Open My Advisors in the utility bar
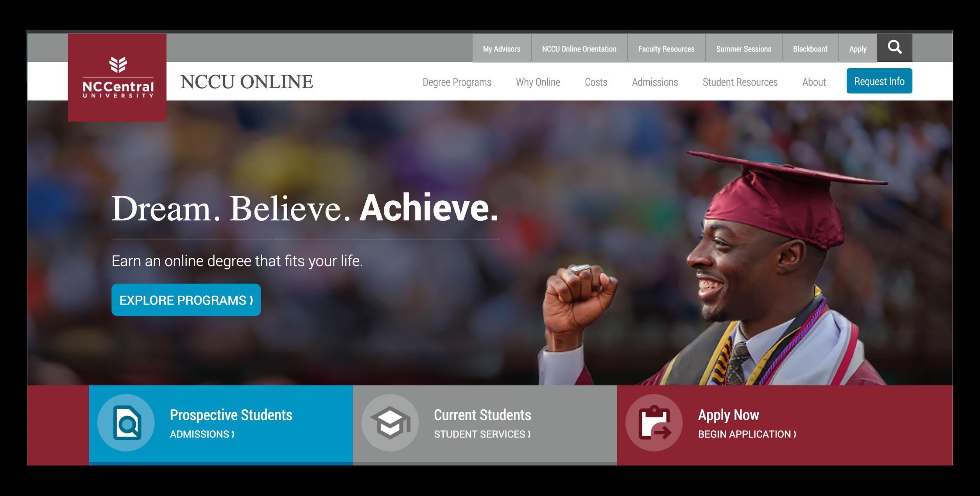 coord(502,48)
